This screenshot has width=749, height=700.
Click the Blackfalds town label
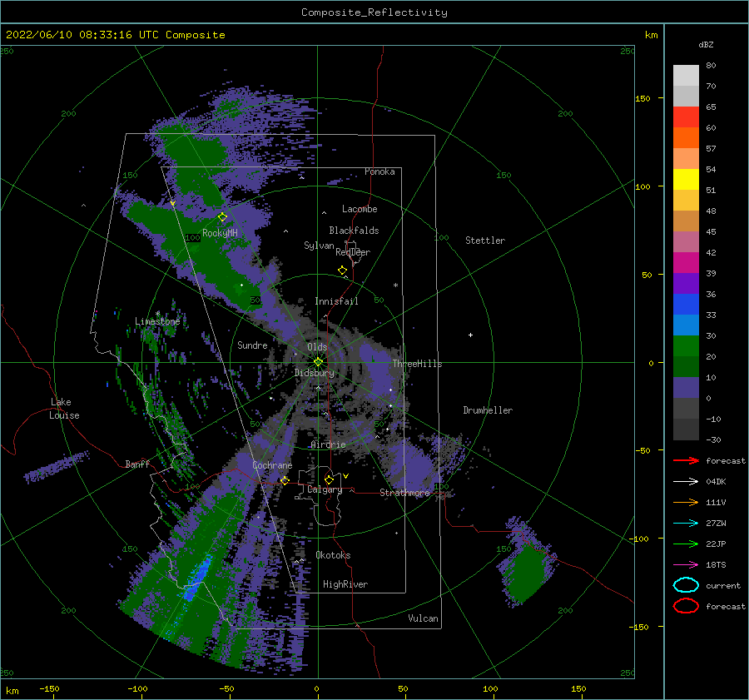point(354,231)
